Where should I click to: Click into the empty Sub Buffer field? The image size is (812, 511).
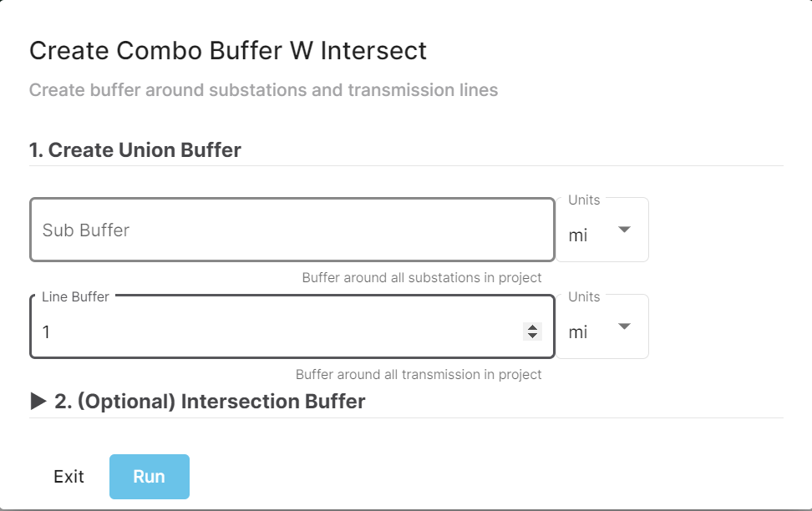point(292,230)
